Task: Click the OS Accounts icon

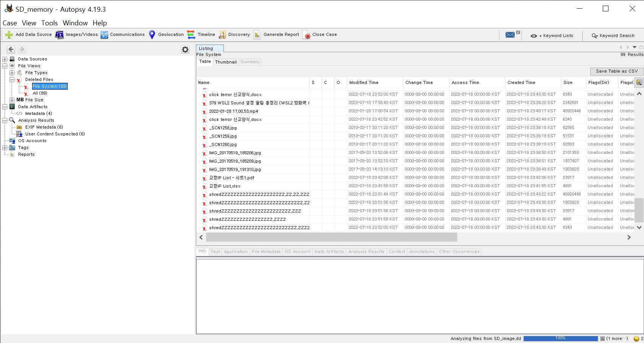Action: (12, 141)
